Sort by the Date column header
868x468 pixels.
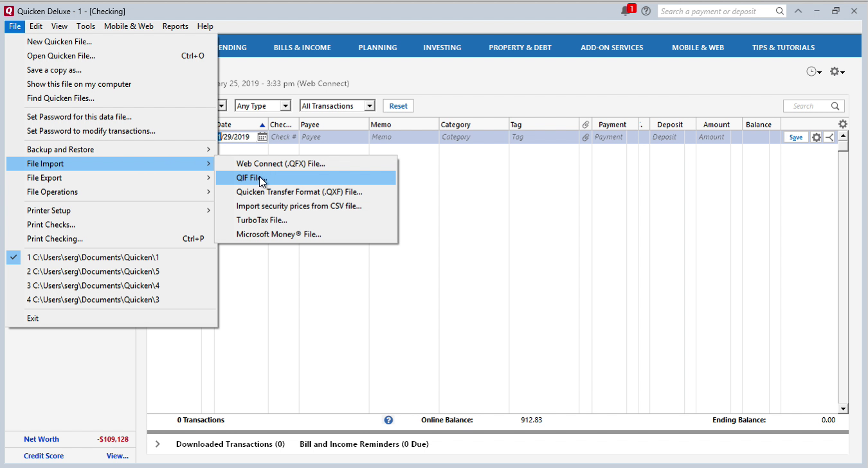point(240,125)
